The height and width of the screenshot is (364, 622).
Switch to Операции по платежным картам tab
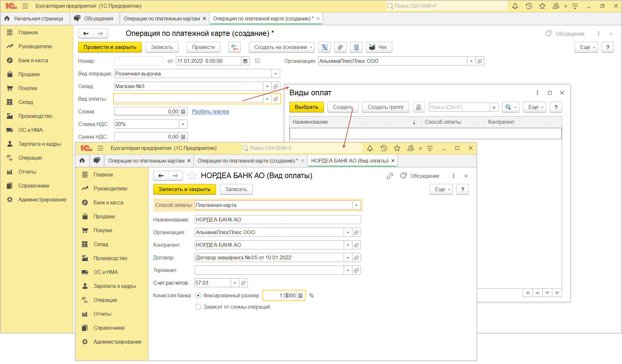[x=162, y=19]
